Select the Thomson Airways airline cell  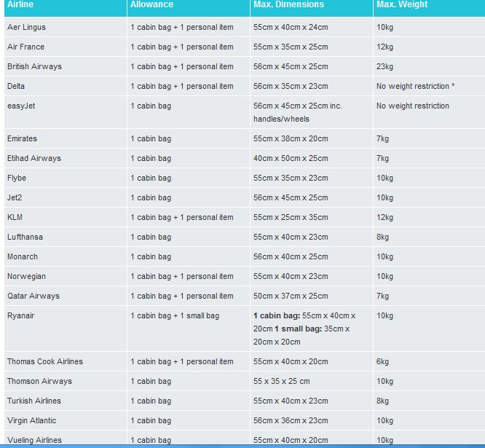point(66,381)
